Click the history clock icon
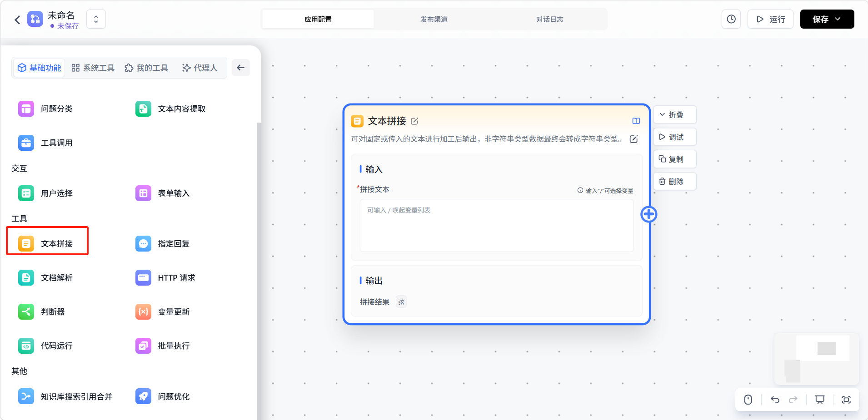Image resolution: width=868 pixels, height=420 pixels. pos(731,19)
